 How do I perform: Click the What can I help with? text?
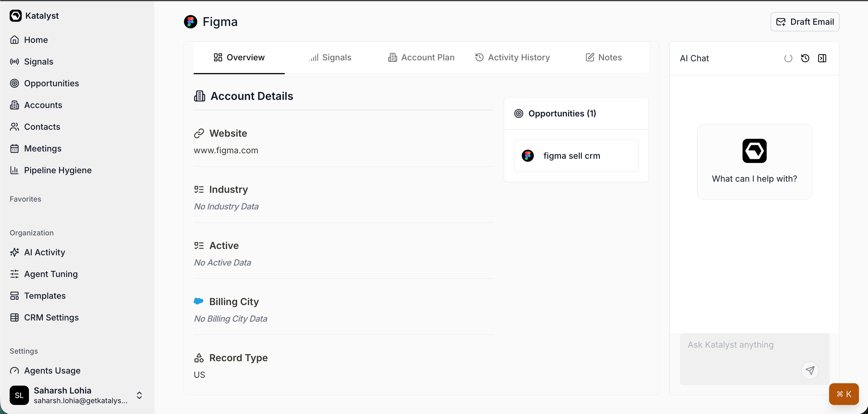(x=754, y=178)
